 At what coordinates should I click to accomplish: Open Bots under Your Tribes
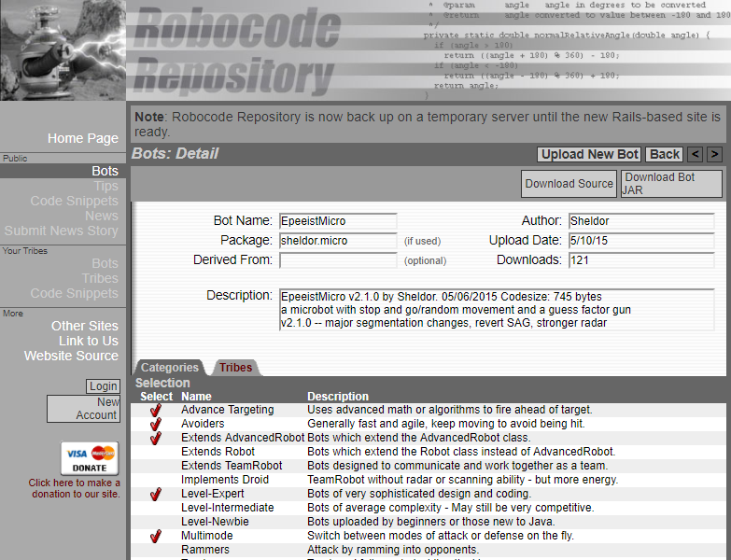pos(105,263)
